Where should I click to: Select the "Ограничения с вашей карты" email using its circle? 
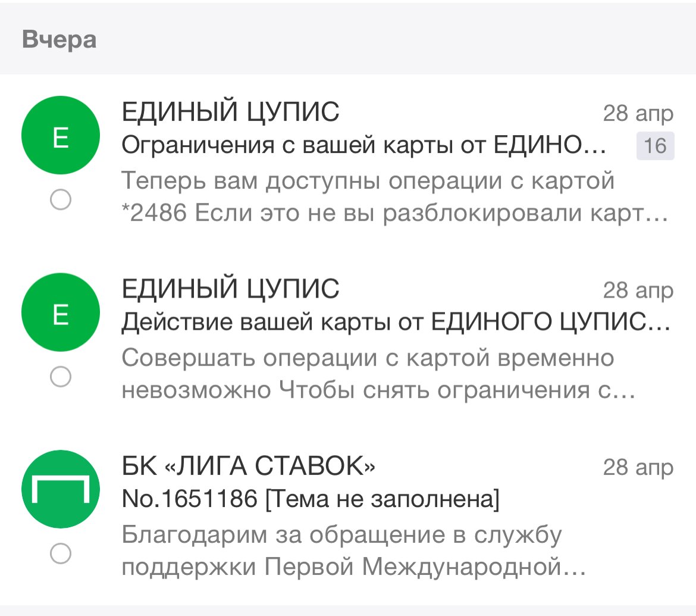pyautogui.click(x=60, y=201)
